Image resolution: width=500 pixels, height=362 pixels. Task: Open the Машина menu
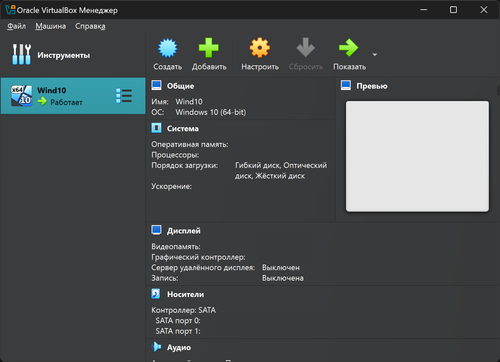click(51, 26)
